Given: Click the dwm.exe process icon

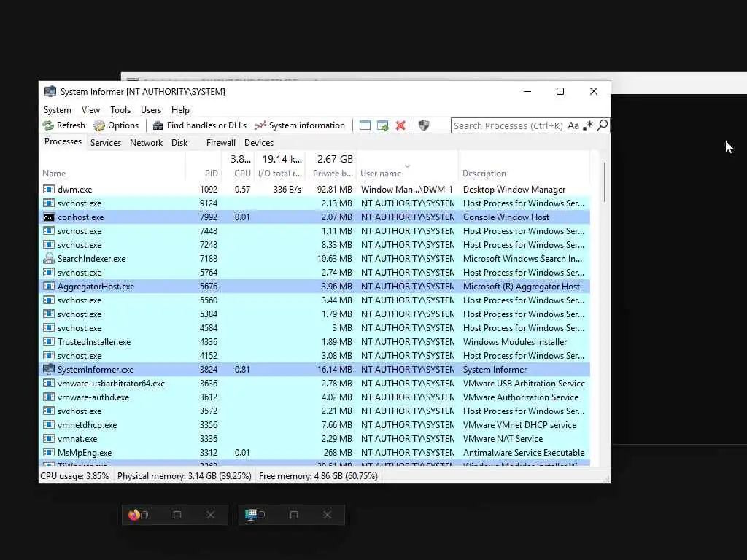Looking at the screenshot, I should (49, 189).
